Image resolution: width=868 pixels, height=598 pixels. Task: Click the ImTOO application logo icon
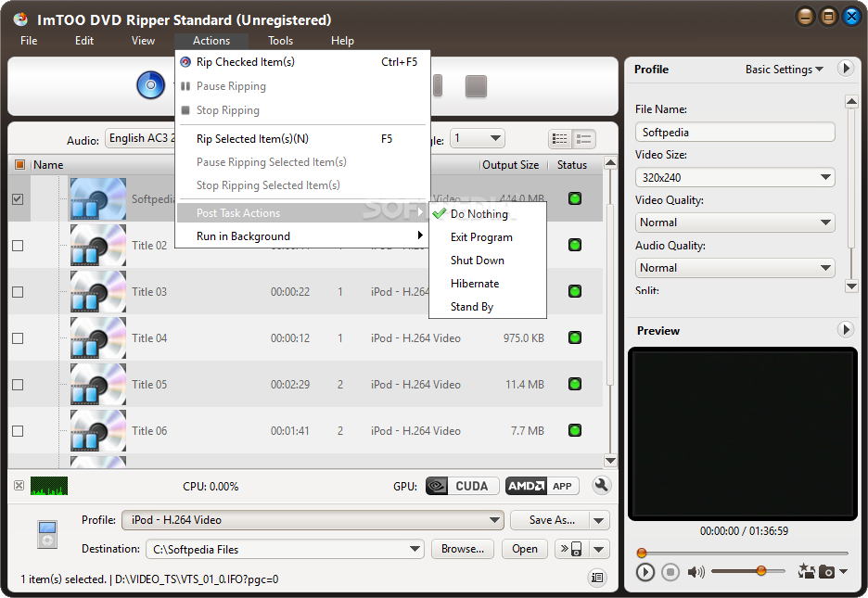pyautogui.click(x=20, y=19)
